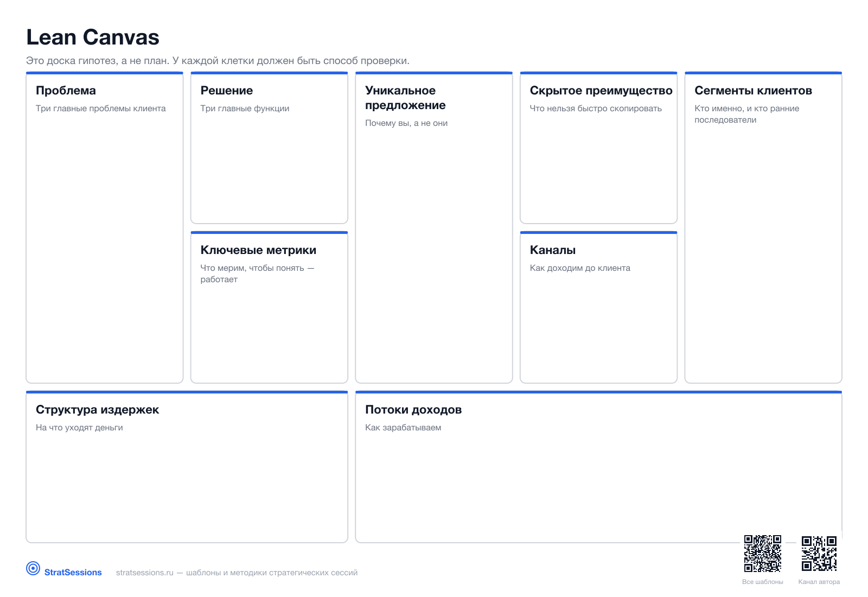Click the 'Канал автора' caption
Viewport: 868px width, 597px height.
(x=819, y=582)
